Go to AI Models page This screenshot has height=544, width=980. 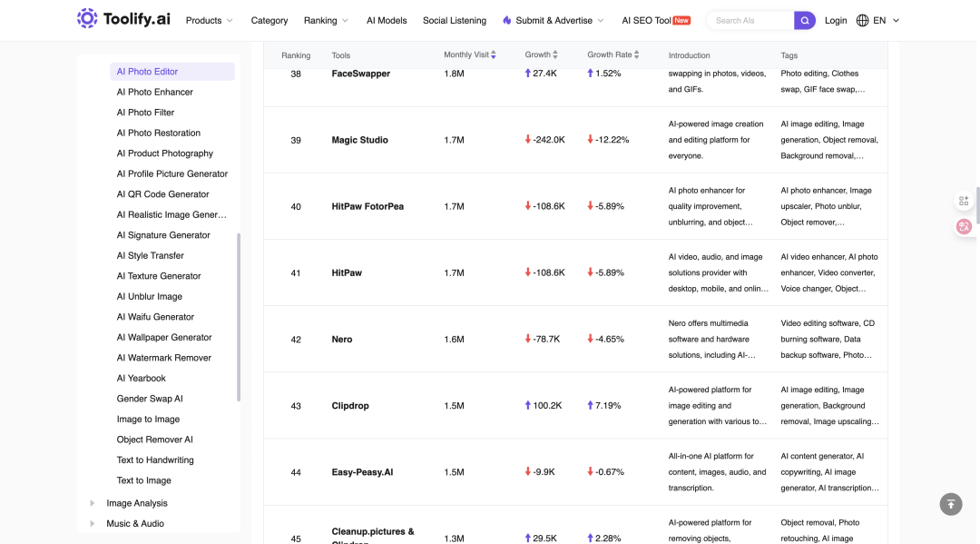click(x=387, y=21)
